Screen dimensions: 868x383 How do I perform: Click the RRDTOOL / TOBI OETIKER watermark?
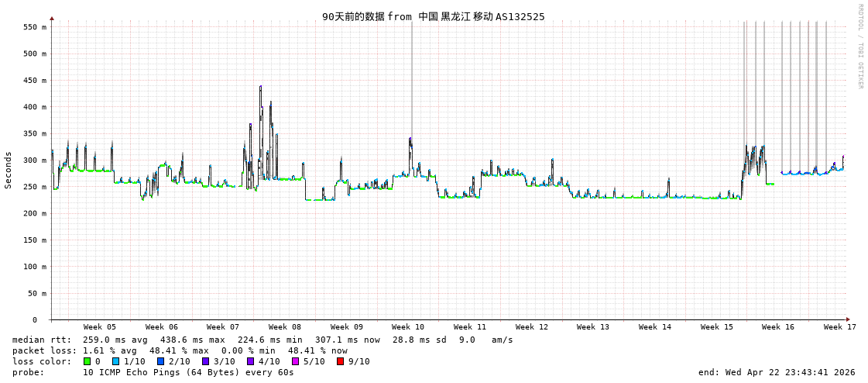[859, 47]
